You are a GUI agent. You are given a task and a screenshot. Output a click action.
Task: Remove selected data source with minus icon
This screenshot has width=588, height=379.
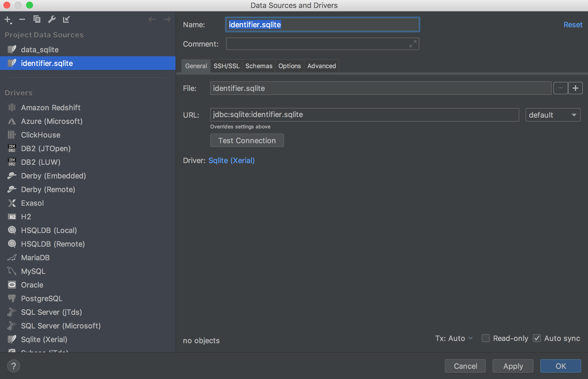tap(22, 19)
